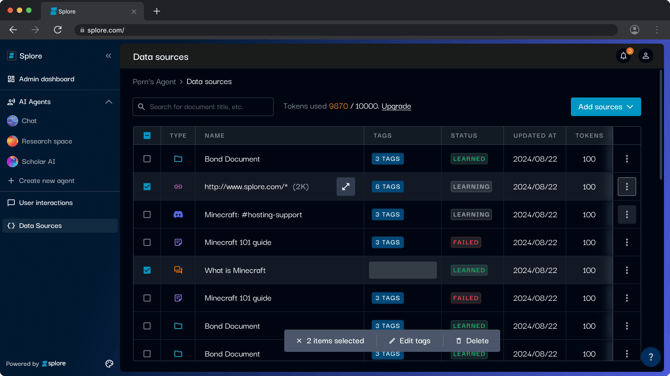Viewport: 670px width, 376px height.
Task: Click the Splore logo in sidebar
Action: click(12, 56)
